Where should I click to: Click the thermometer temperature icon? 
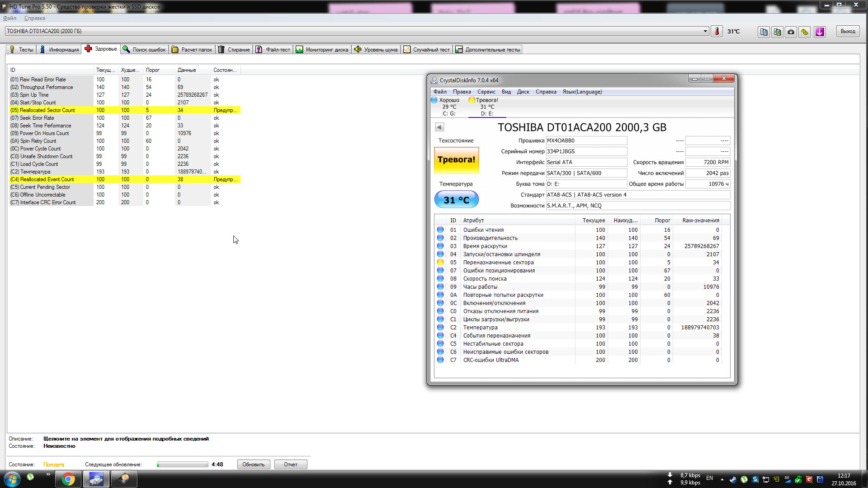pos(717,32)
